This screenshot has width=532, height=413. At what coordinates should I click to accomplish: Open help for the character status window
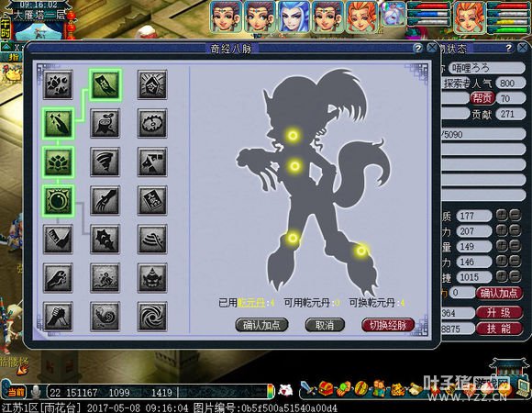509,48
